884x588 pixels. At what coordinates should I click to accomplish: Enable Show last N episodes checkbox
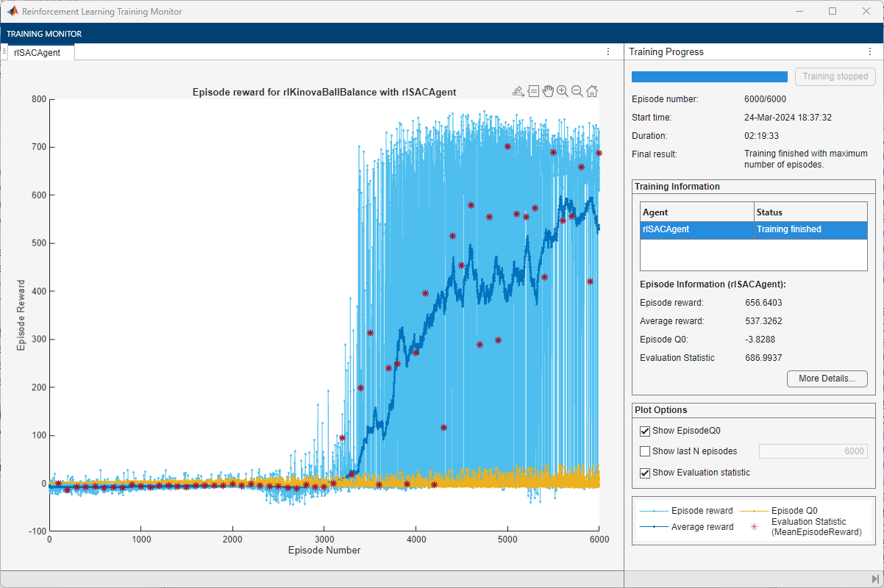645,451
